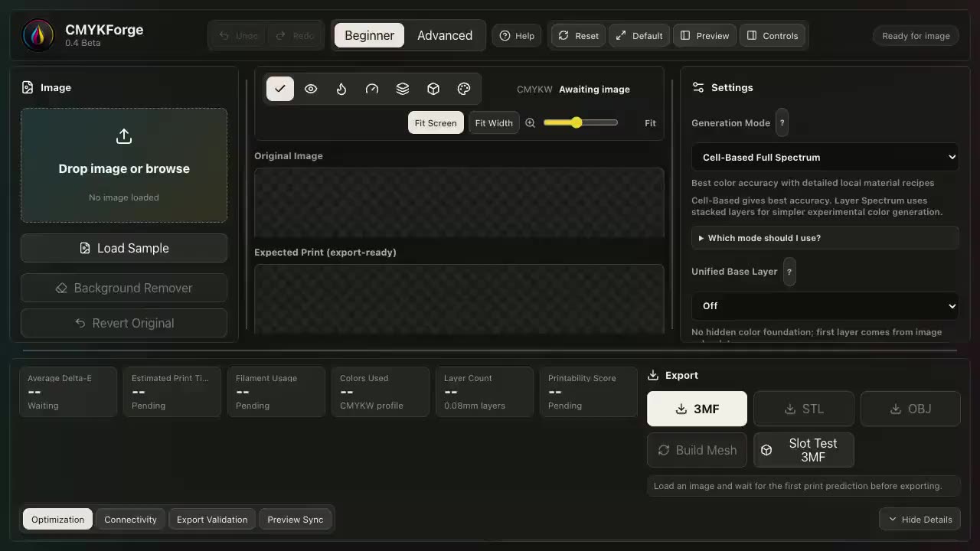Viewport: 980px width, 551px height.
Task: Click the Reset button
Action: pyautogui.click(x=578, y=35)
